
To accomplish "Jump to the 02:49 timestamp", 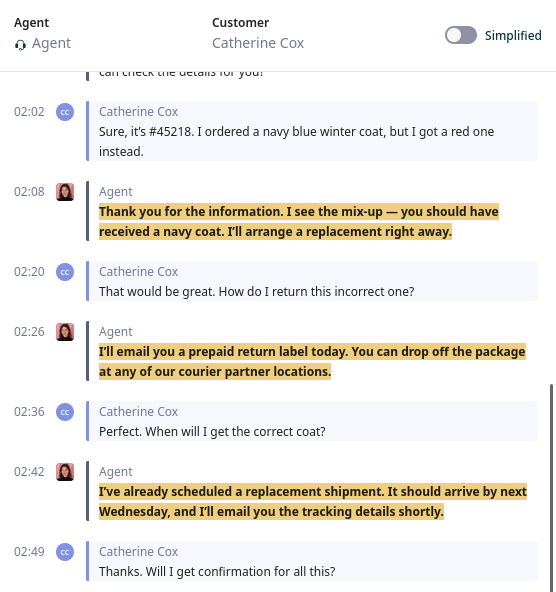I will pos(29,552).
